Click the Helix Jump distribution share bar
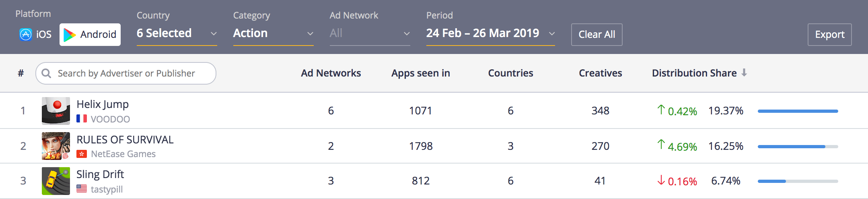This screenshot has height=199, width=868. pos(798,111)
